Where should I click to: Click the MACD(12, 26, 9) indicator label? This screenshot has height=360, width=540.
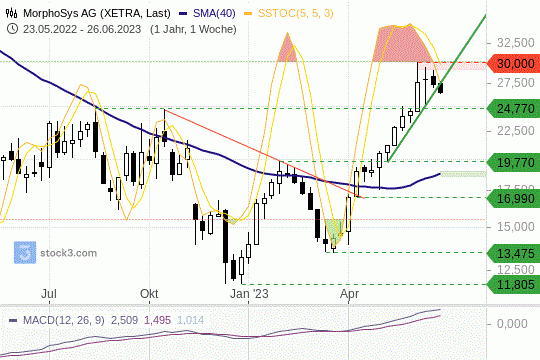coord(64,320)
